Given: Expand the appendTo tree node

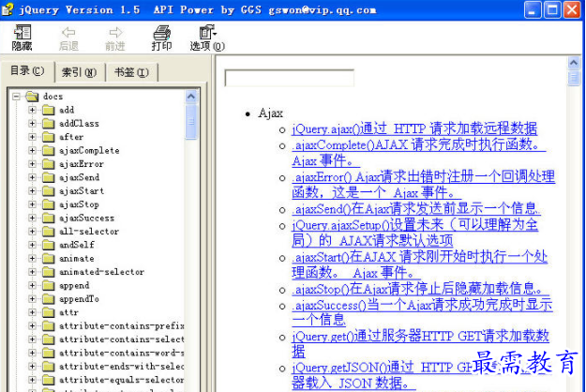Looking at the screenshot, I should (32, 298).
